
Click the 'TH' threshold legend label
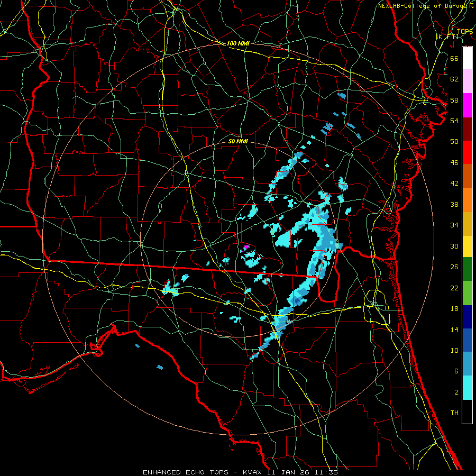[x=454, y=413]
